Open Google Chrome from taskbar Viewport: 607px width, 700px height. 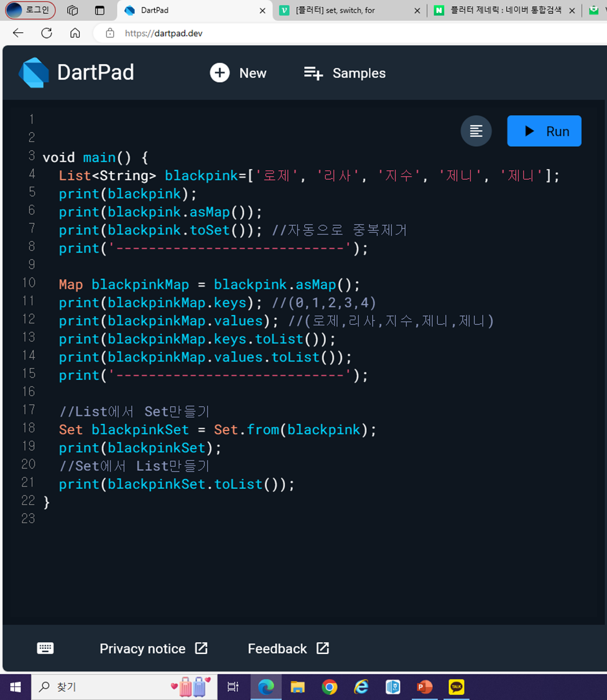coord(330,687)
